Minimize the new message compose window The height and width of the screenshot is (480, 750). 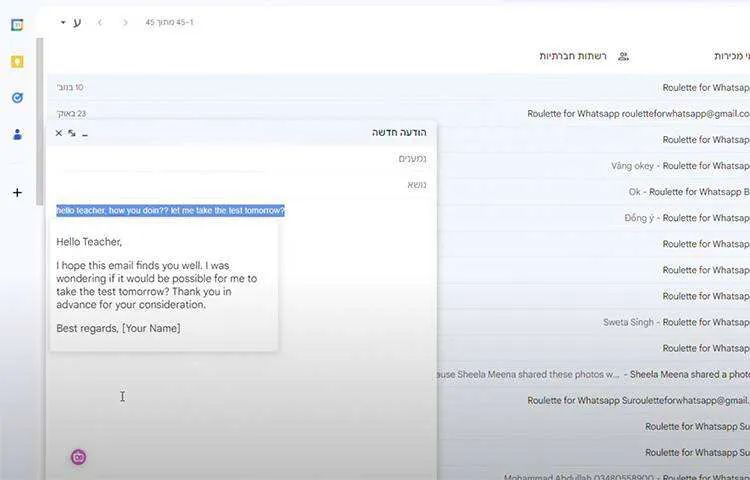click(x=85, y=133)
